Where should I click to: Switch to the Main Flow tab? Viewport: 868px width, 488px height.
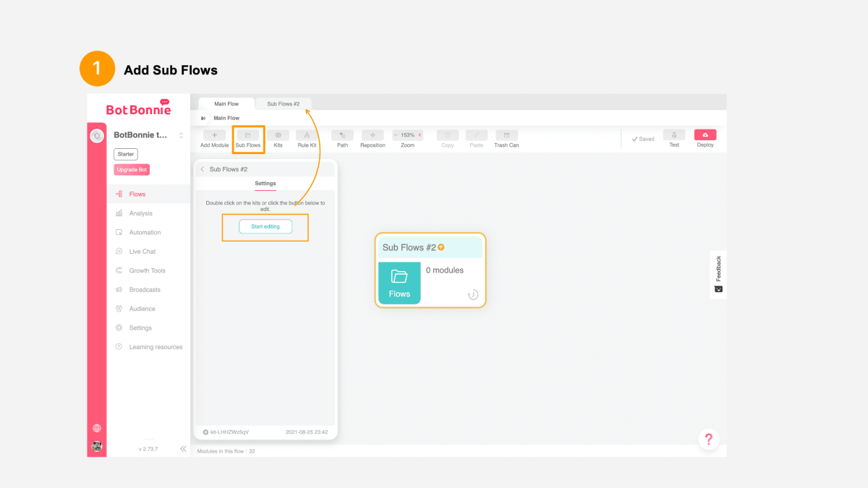click(x=226, y=104)
